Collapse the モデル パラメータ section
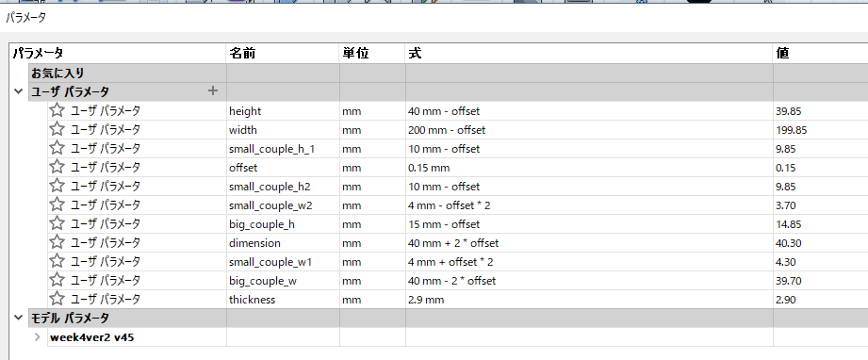This screenshot has width=868, height=360. [x=19, y=318]
